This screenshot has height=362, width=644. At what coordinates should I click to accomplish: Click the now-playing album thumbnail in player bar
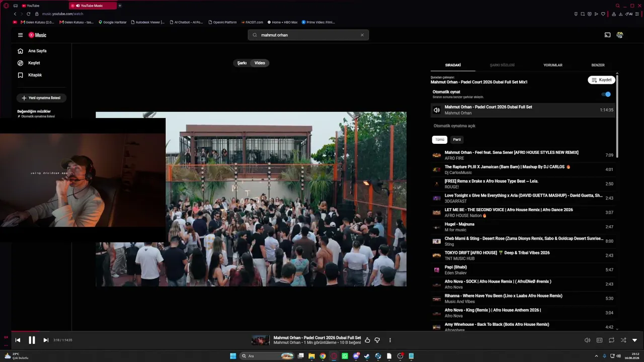tap(260, 340)
